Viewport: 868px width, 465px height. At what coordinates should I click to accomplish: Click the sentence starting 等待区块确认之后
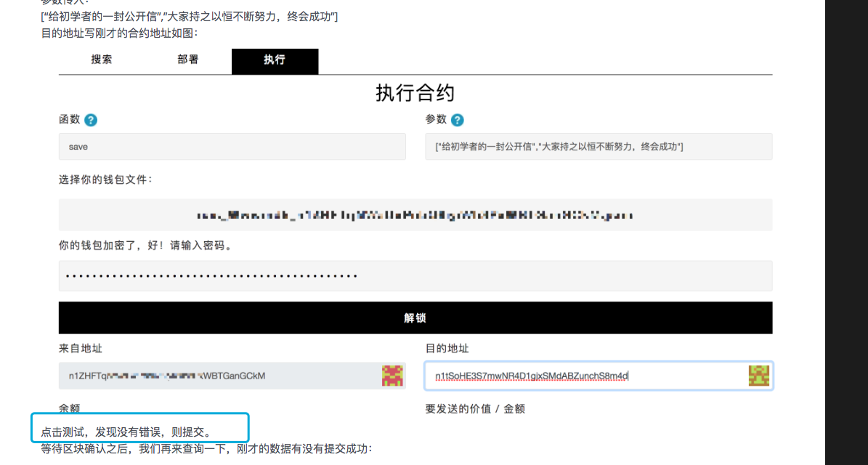[207, 449]
